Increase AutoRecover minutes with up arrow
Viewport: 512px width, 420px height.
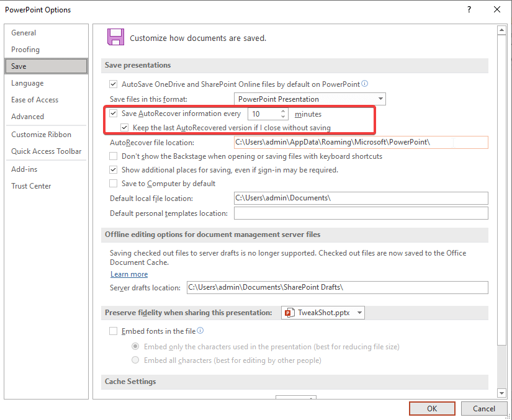coord(283,111)
